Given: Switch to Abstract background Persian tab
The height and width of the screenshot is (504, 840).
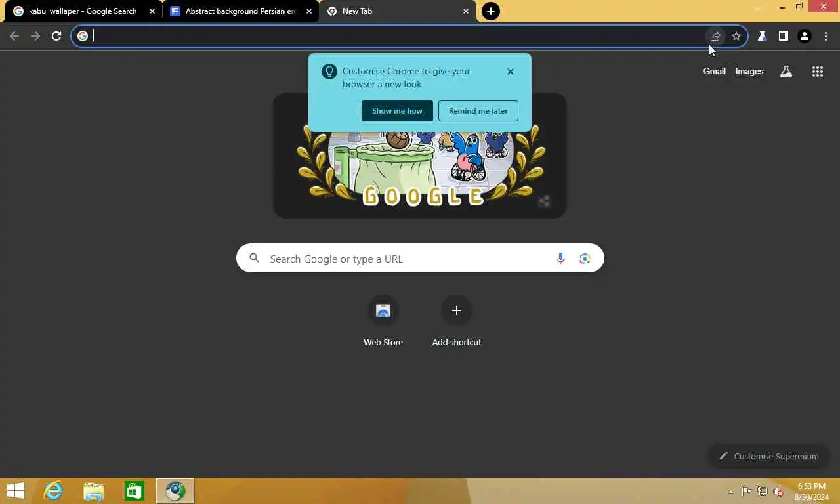Looking at the screenshot, I should pyautogui.click(x=240, y=11).
